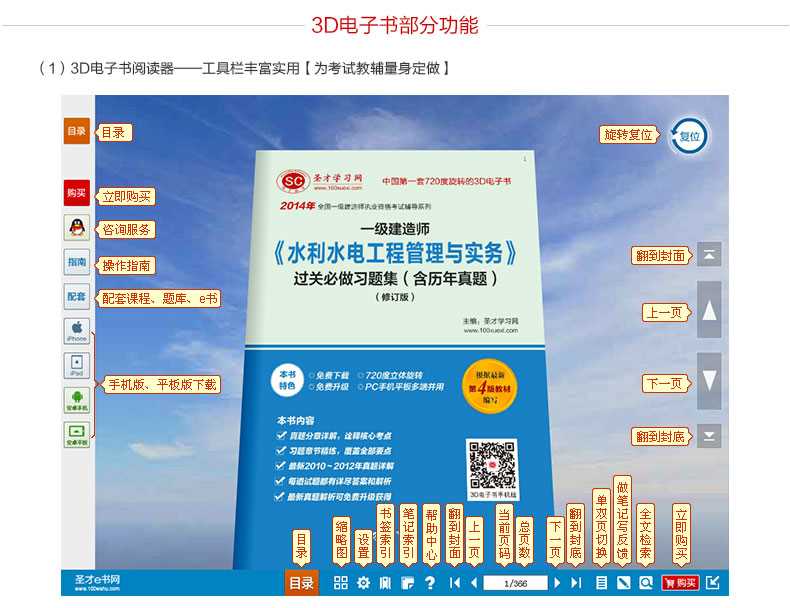
Task: Open settings gear in bottom toolbar
Action: click(363, 583)
